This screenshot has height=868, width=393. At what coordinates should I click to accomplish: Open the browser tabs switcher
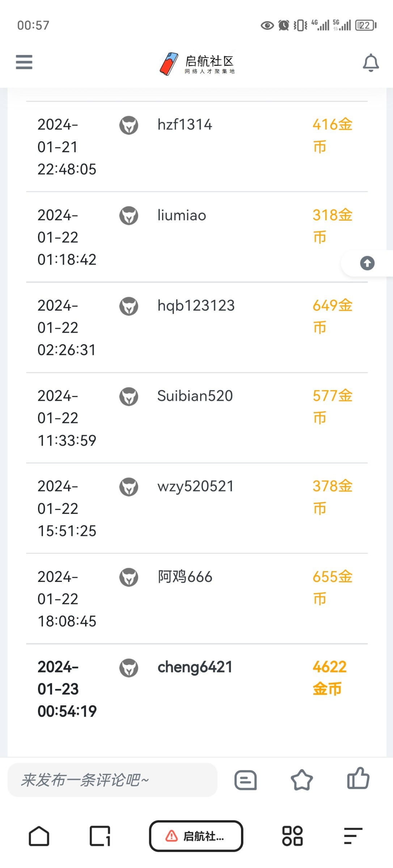pyautogui.click(x=100, y=836)
